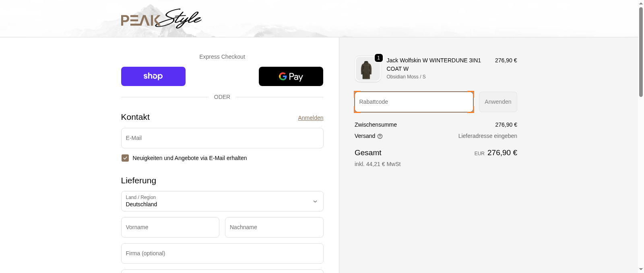This screenshot has height=273, width=644.
Task: Focus the Rabattcode input field
Action: coord(414,102)
